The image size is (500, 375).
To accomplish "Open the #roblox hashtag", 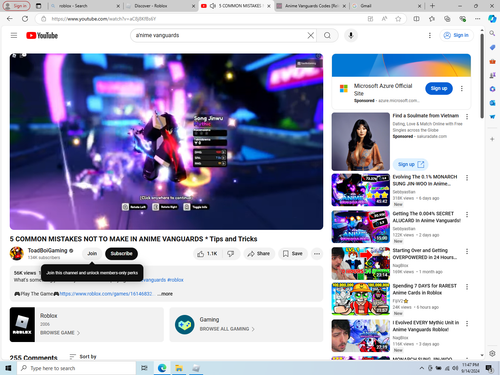I will (x=175, y=280).
